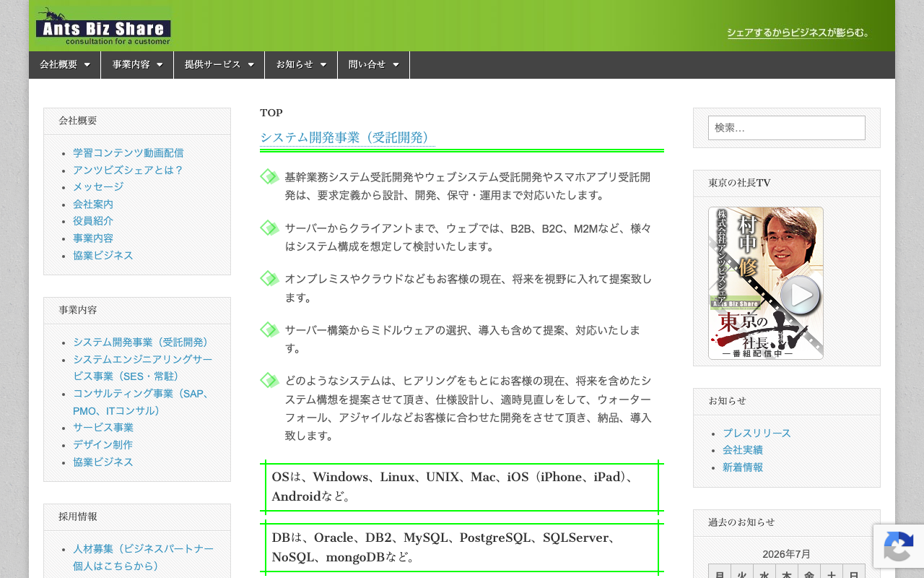Screen dimensions: 924x578
Task: Open the 会社概要 navigation menu
Action: (65, 64)
